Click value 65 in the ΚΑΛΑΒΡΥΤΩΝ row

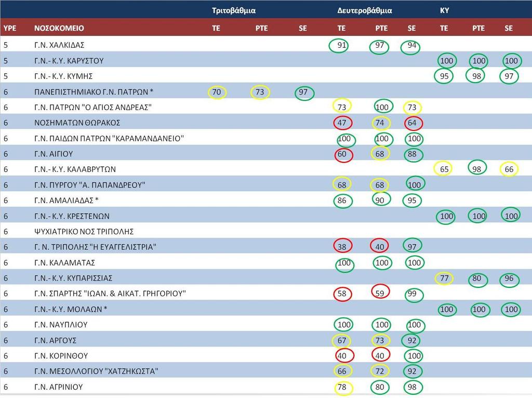[x=443, y=169]
